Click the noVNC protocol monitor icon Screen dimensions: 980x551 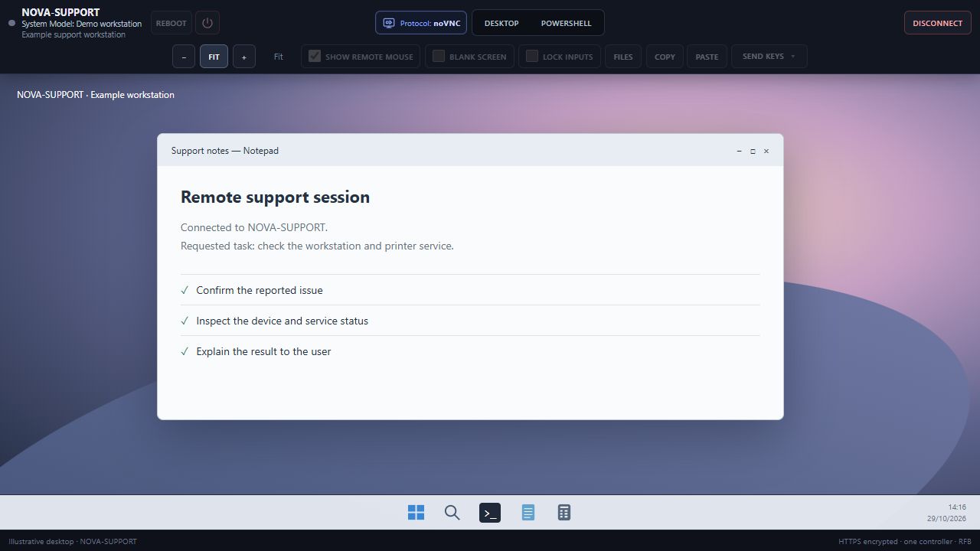click(x=388, y=23)
